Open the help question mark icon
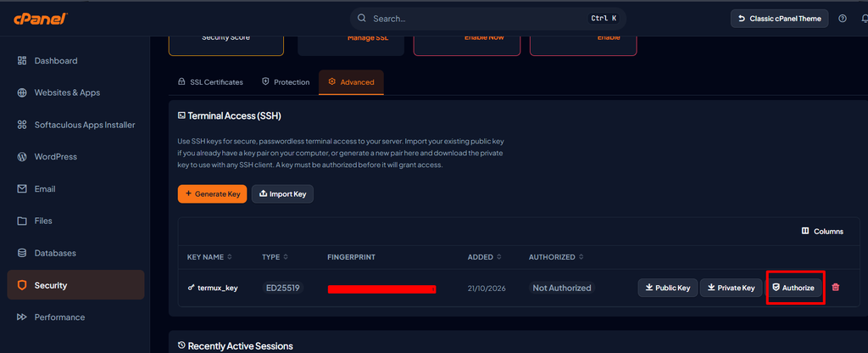 (x=843, y=19)
